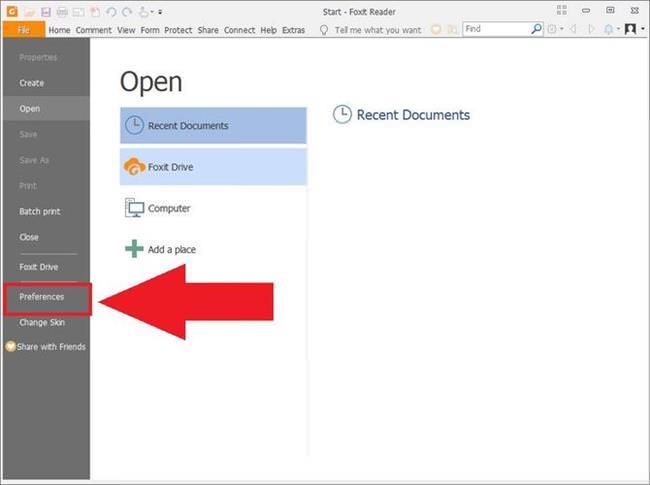The width and height of the screenshot is (650, 485).
Task: Select Computer in the Open places list
Action: coord(213,208)
